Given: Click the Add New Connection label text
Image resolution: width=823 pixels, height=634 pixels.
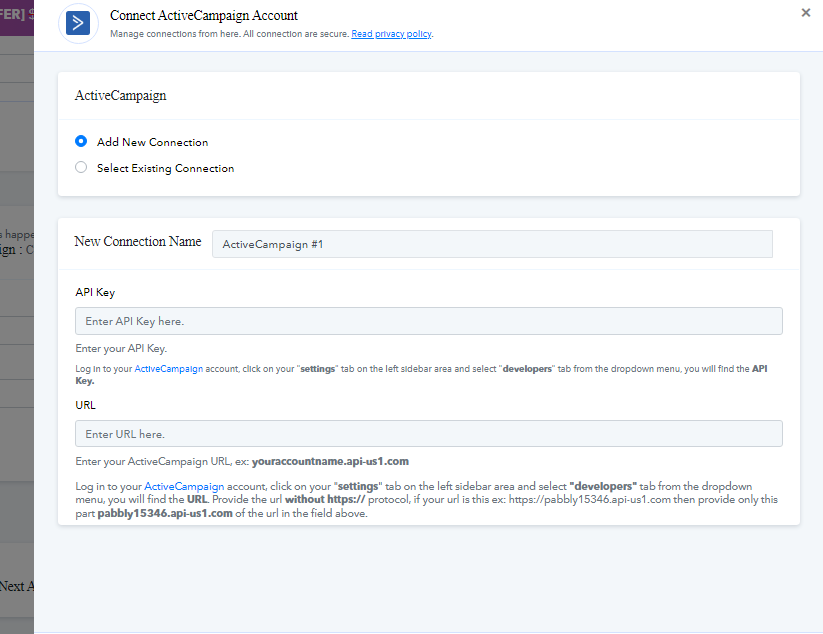Looking at the screenshot, I should click(152, 142).
